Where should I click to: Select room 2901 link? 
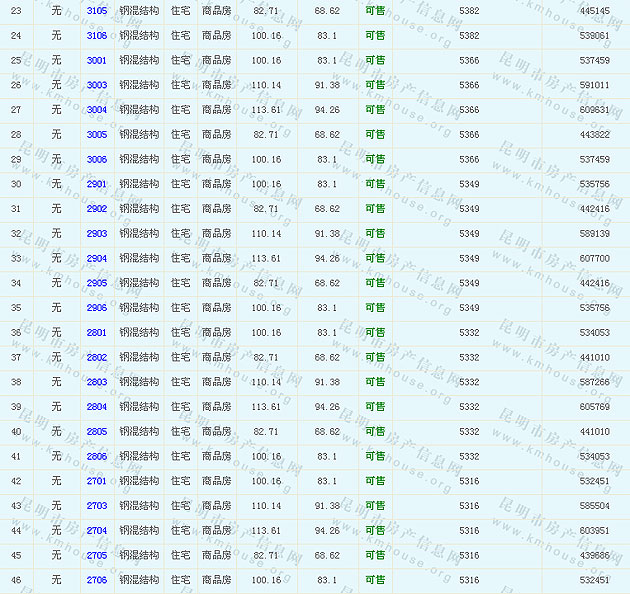point(97,184)
